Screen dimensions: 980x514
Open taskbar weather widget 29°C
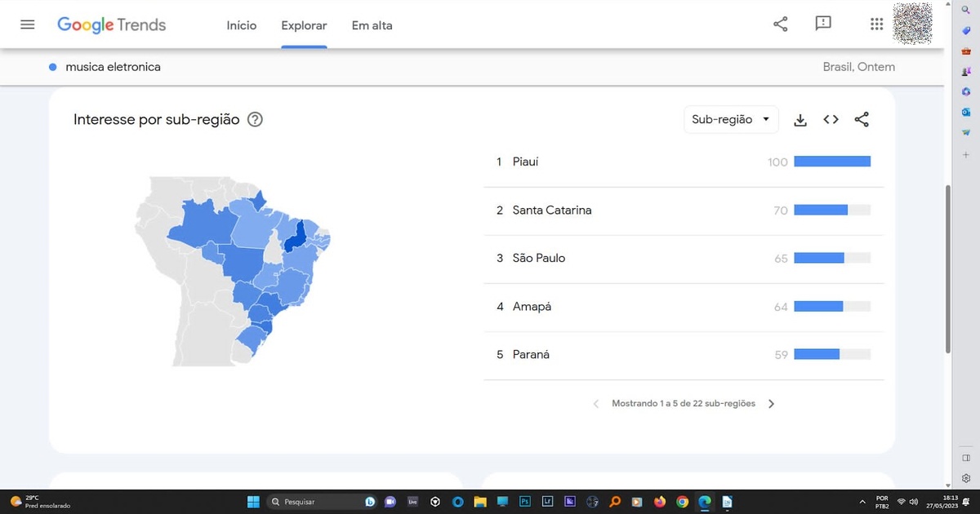click(39, 502)
